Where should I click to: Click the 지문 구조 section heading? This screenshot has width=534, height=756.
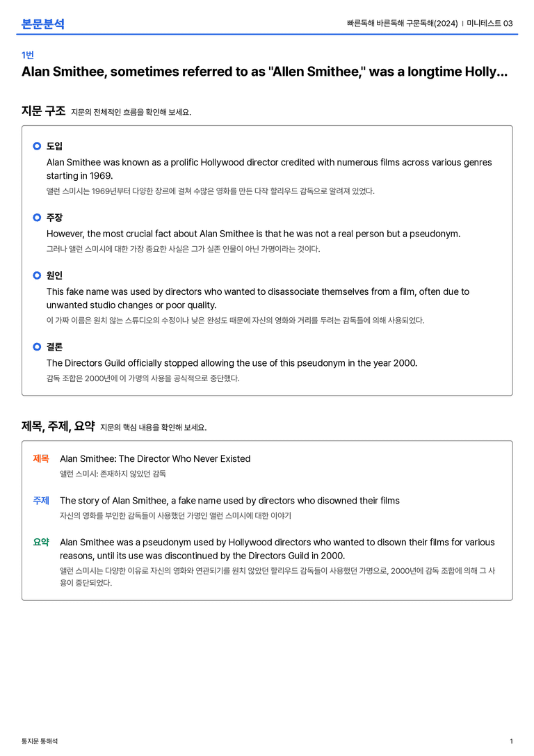tap(43, 111)
